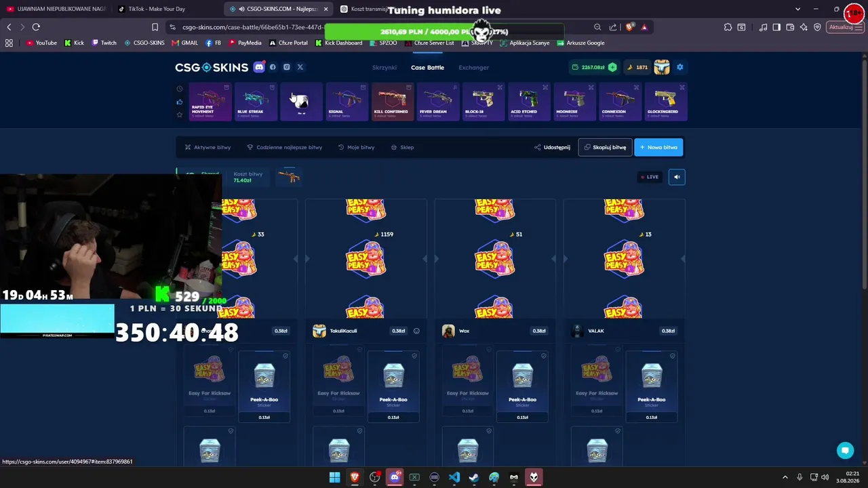The image size is (868, 488).
Task: Open the Facebook icon beside the logo
Action: tap(273, 67)
